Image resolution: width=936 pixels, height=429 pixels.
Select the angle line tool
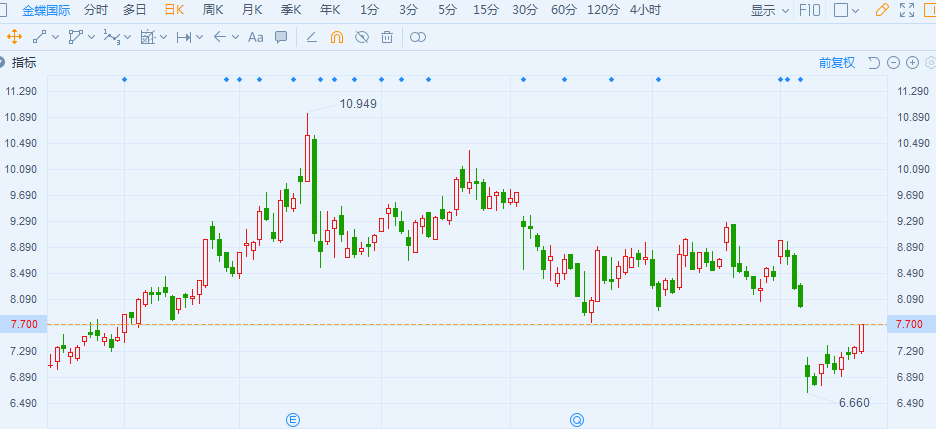pos(311,37)
